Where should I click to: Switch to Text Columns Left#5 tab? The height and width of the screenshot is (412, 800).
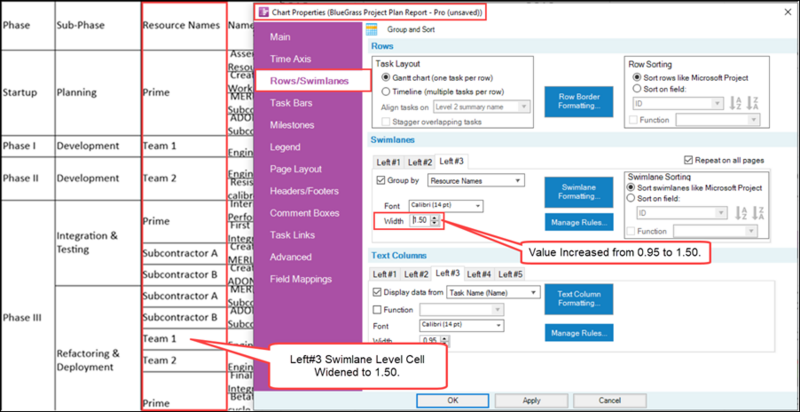click(510, 274)
